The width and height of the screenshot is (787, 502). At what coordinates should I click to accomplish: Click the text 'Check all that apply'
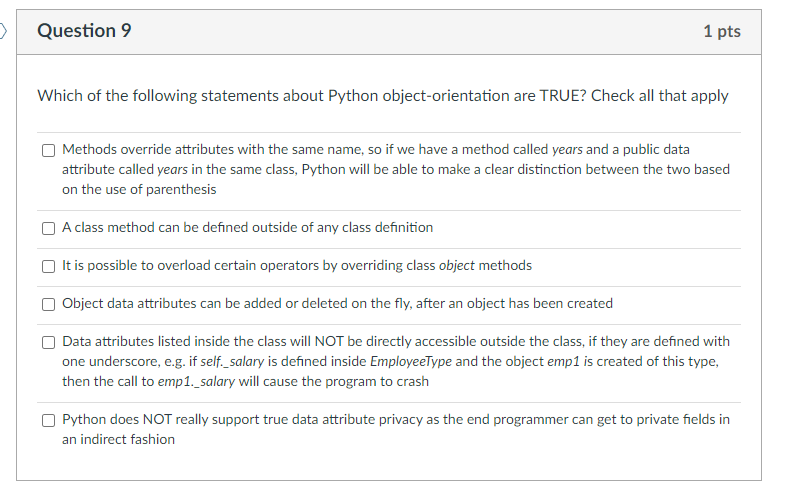click(x=660, y=95)
